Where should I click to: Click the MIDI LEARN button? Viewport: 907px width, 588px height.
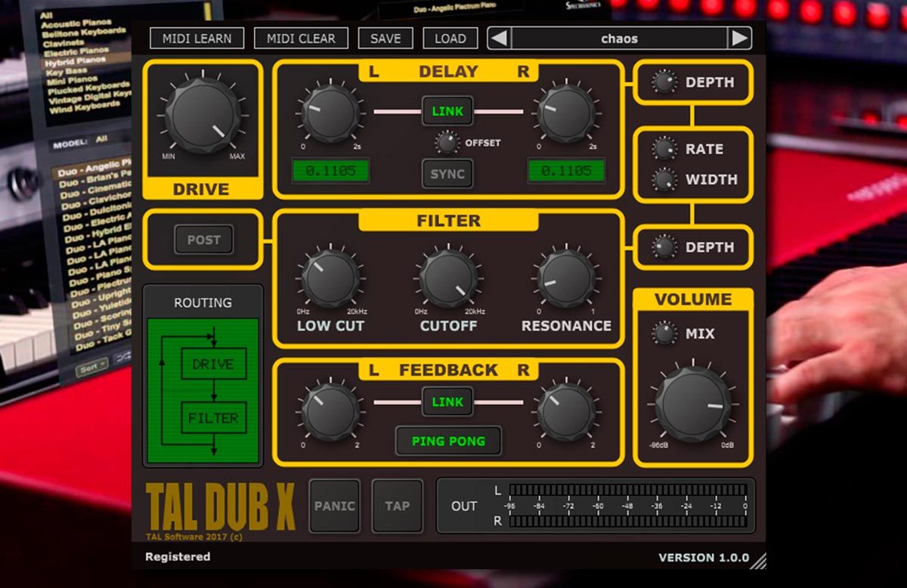[197, 39]
